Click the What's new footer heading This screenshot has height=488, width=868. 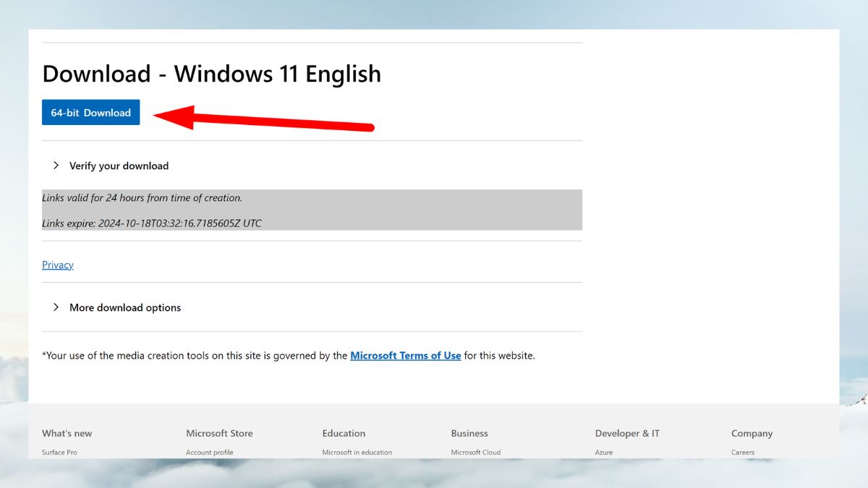point(67,433)
